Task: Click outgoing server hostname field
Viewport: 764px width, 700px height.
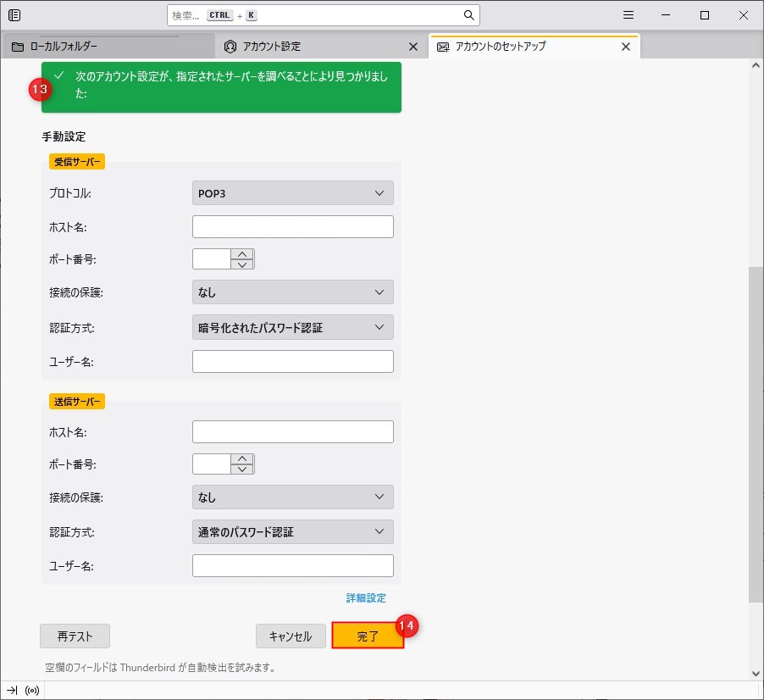Action: coord(293,432)
